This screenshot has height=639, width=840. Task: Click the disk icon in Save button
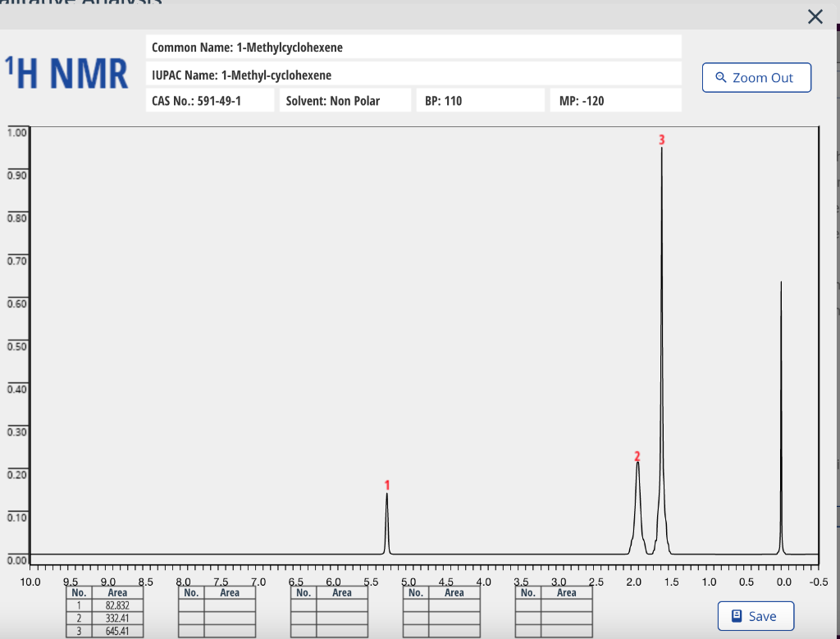coord(737,616)
